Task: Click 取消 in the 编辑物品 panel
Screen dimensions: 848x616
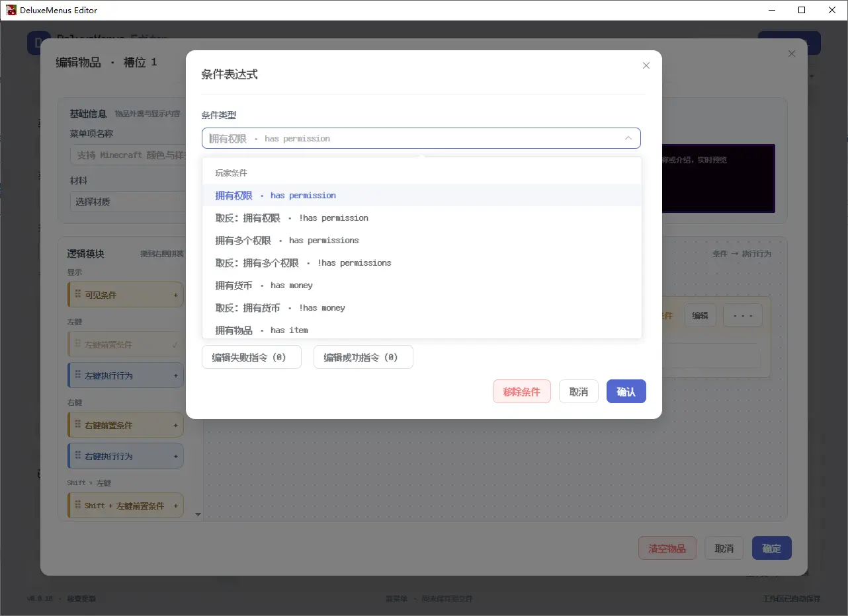Action: [724, 549]
